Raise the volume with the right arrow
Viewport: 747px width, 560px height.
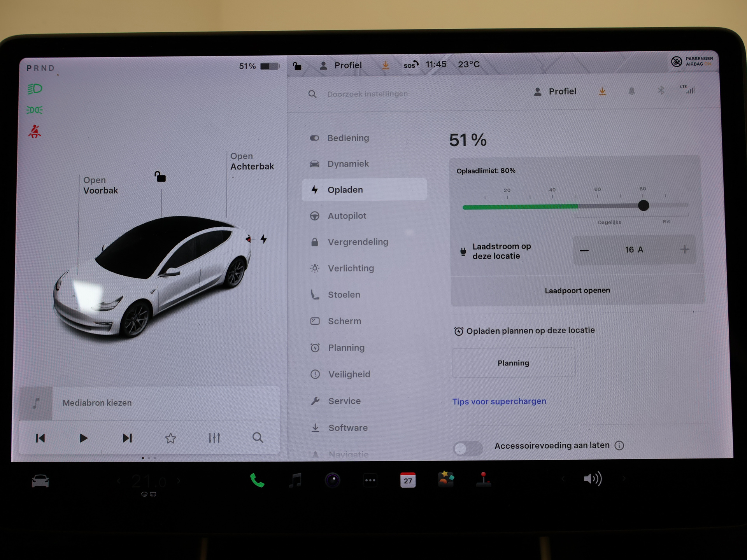(624, 478)
